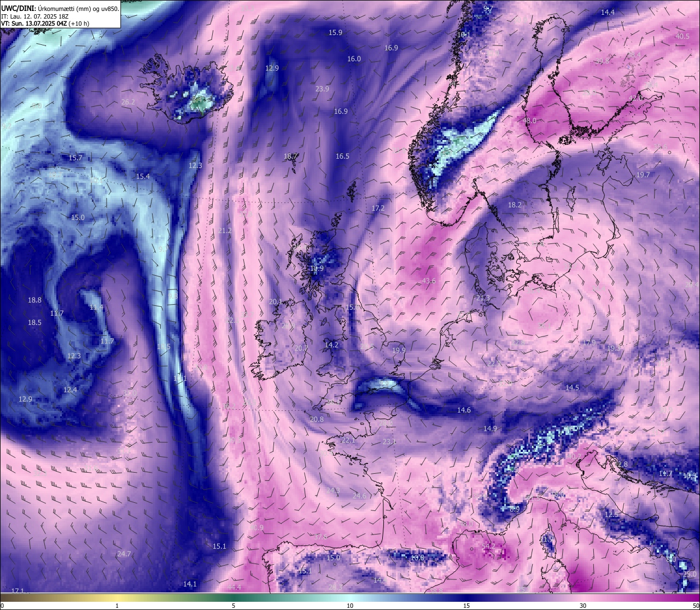This screenshot has height=610, width=700.
Task: Click the 17.1 value in bottom-left corner
Action: (17, 590)
